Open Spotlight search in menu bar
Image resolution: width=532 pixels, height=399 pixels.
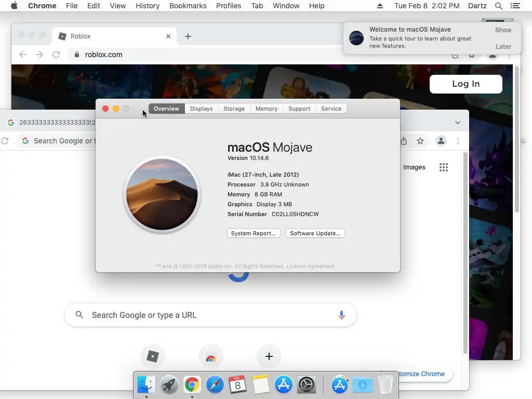tap(498, 6)
